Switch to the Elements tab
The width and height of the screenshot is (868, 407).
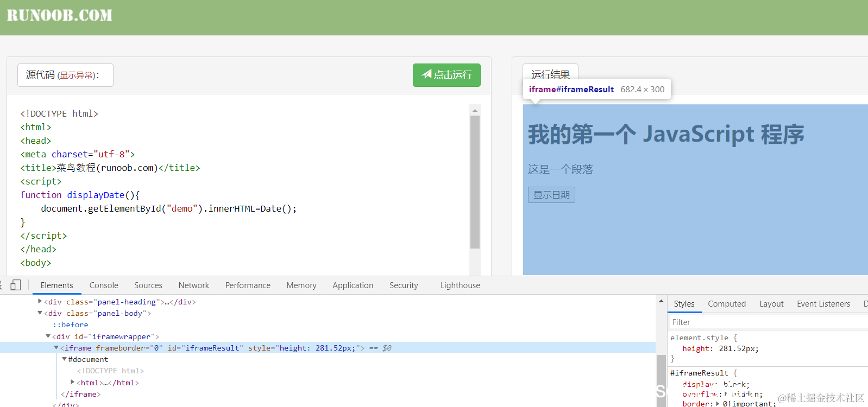(56, 285)
